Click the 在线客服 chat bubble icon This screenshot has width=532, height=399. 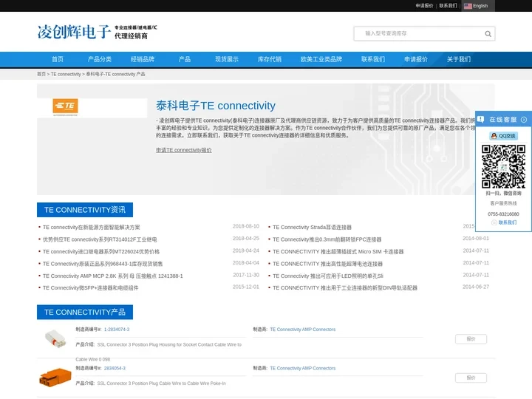(x=480, y=120)
